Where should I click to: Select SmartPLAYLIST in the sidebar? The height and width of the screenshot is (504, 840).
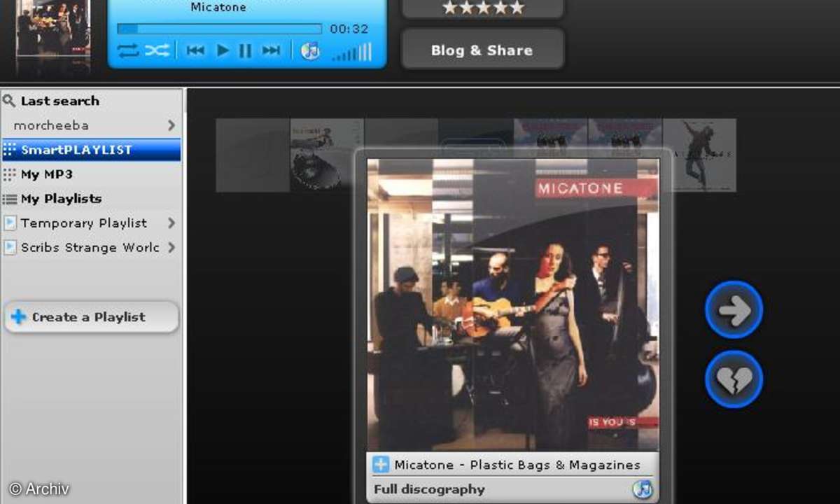point(91,150)
